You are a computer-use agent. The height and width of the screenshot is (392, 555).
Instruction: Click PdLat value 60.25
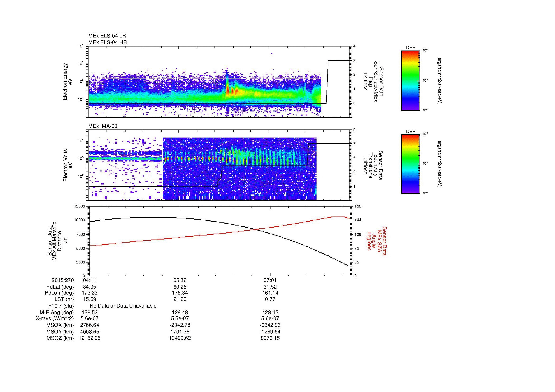[x=180, y=287]
